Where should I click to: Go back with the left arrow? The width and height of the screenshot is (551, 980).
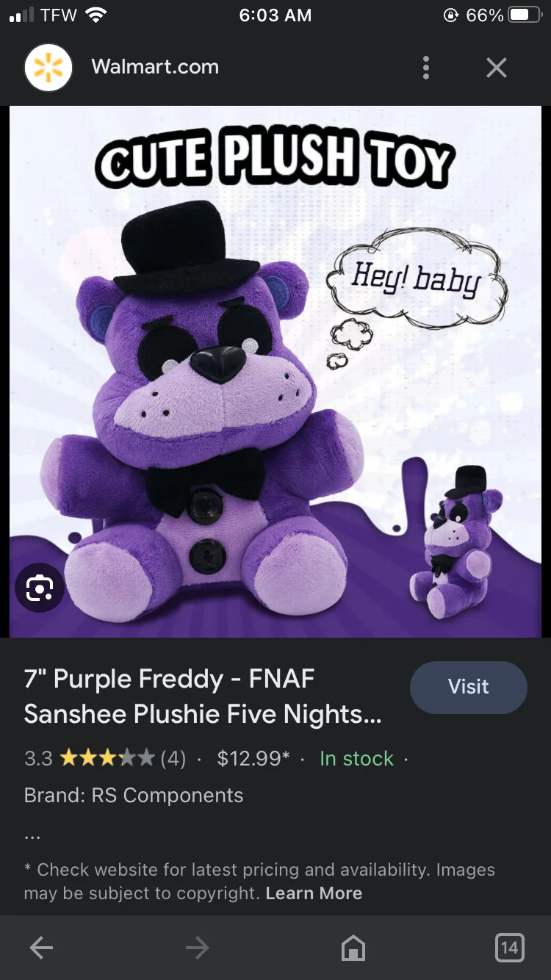coord(41,948)
